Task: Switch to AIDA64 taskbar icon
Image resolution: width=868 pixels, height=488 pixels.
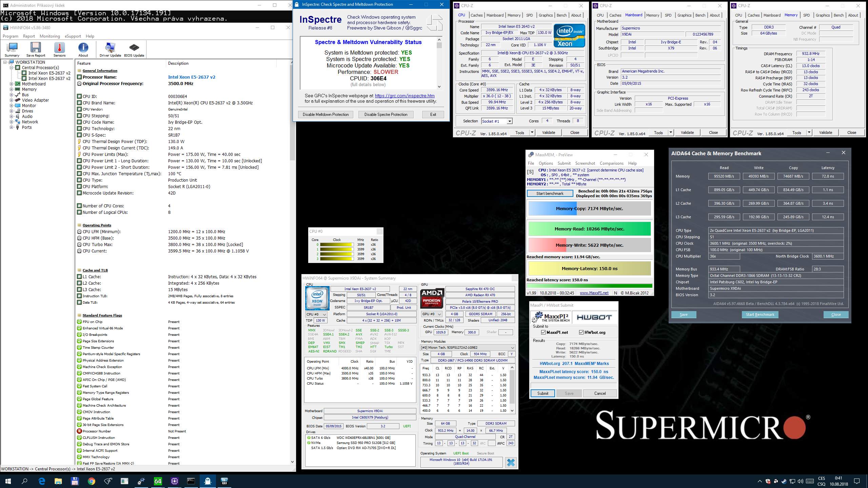Action: 158,481
